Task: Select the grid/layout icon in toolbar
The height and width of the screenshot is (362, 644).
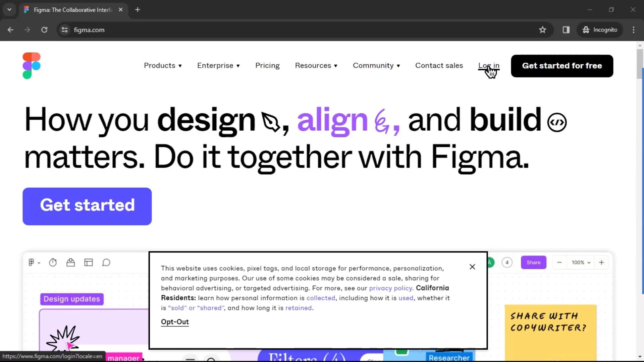Action: 89,262
